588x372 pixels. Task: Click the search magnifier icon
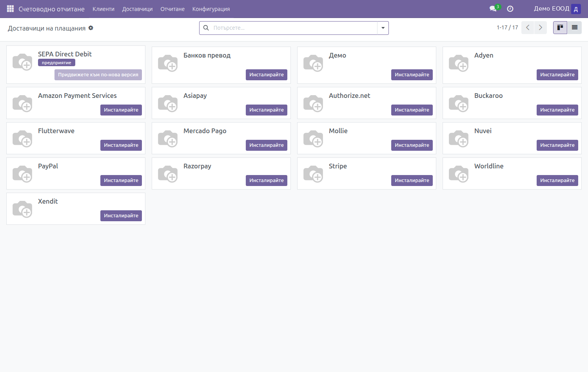(206, 28)
